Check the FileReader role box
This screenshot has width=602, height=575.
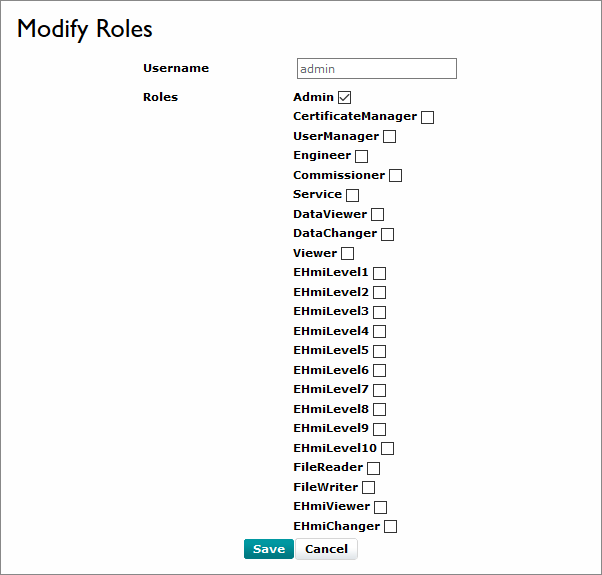(x=373, y=468)
